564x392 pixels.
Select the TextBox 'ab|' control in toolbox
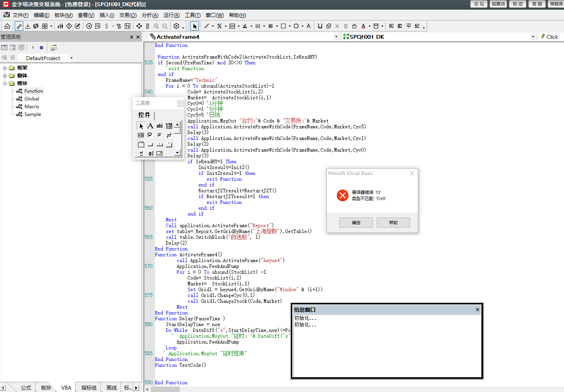(159, 126)
